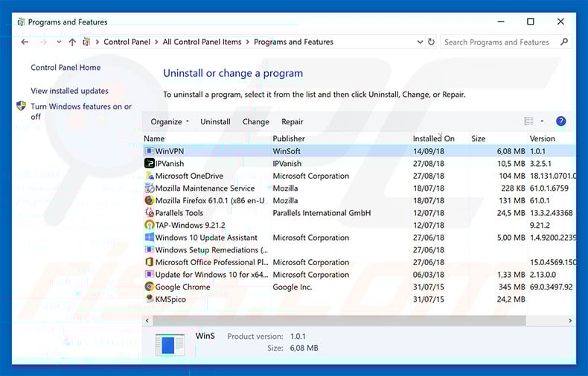Image resolution: width=588 pixels, height=376 pixels.
Task: Click the Mozilla Maintenance Service icon
Action: (x=150, y=188)
